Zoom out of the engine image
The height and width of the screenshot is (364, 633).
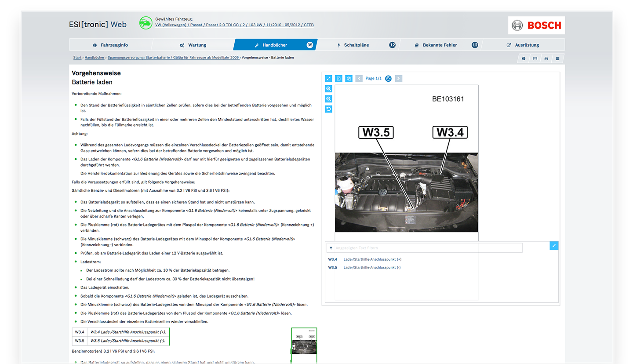(328, 99)
